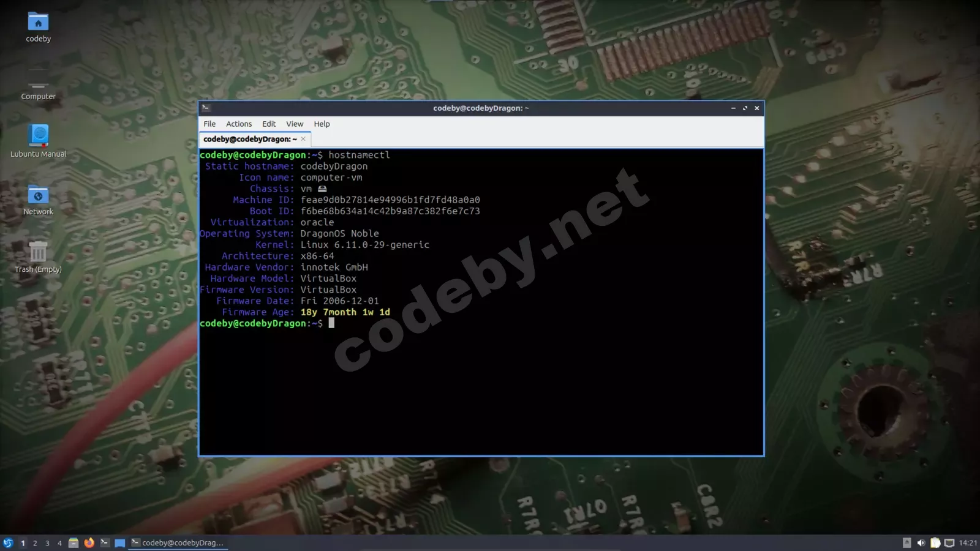Click the Static hostname value codebyDragon

click(x=334, y=167)
